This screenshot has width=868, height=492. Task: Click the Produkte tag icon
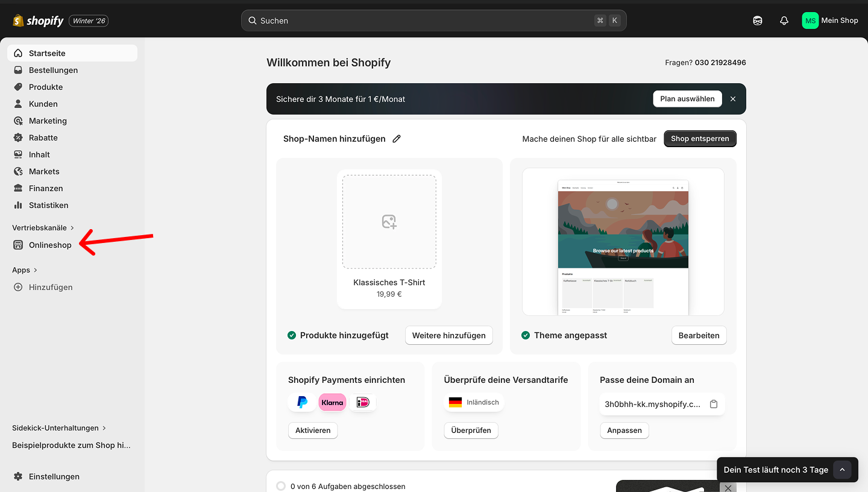tap(18, 87)
